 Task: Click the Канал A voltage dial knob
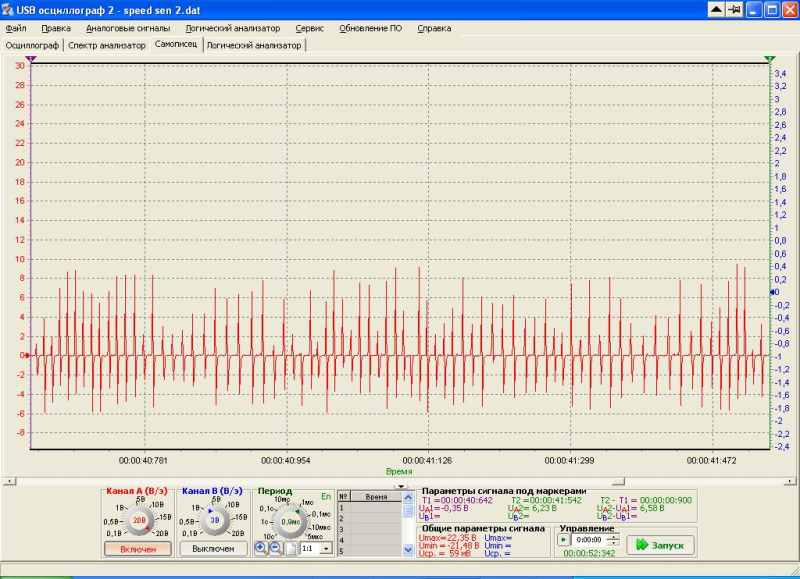(139, 521)
